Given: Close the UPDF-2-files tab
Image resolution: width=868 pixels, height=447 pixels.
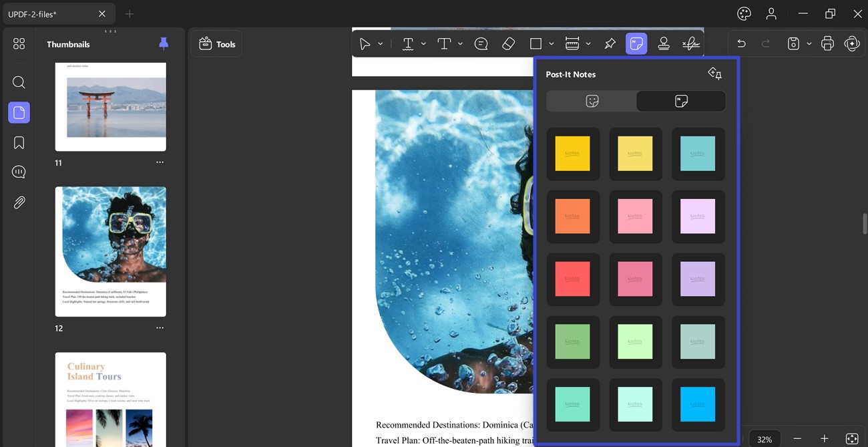Looking at the screenshot, I should pos(102,14).
